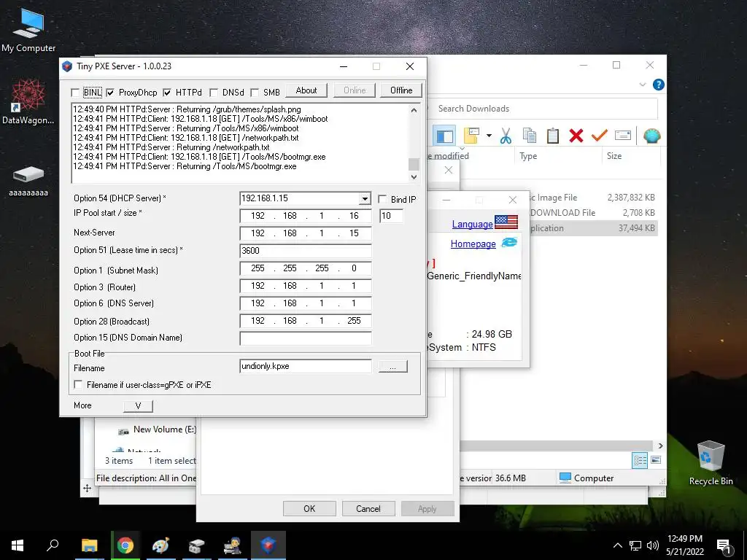The image size is (747, 560).
Task: Click log scrollbar up arrow
Action: pyautogui.click(x=414, y=110)
